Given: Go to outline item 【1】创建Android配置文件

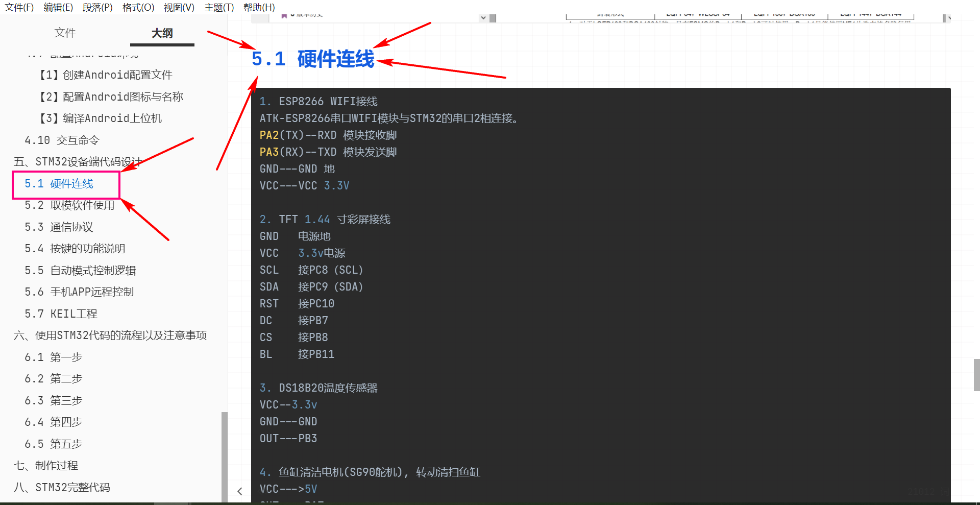Looking at the screenshot, I should [x=106, y=75].
